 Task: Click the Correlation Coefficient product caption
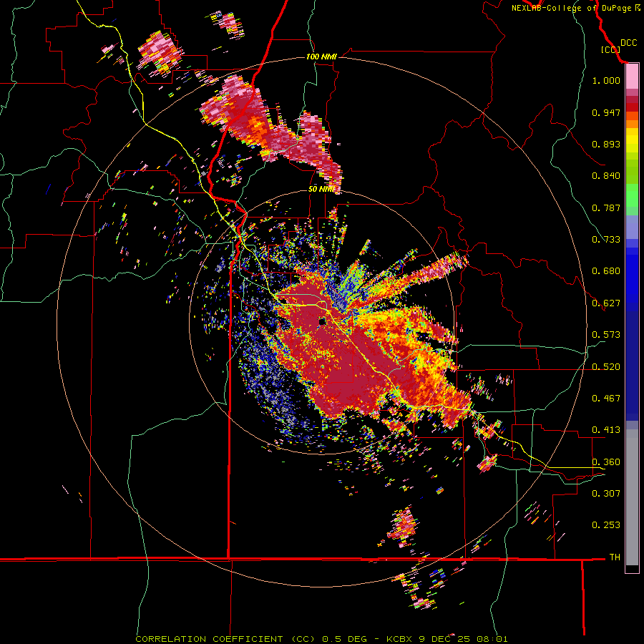tap(321, 639)
